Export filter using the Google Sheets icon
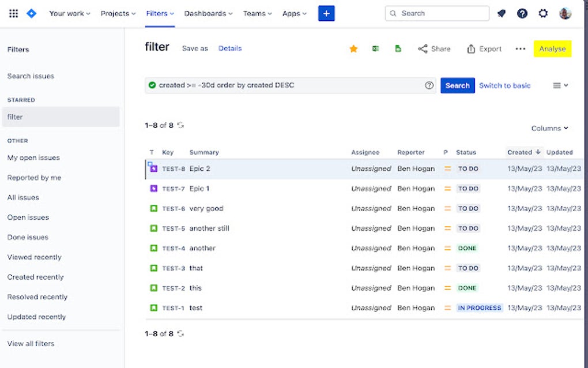 tap(398, 48)
